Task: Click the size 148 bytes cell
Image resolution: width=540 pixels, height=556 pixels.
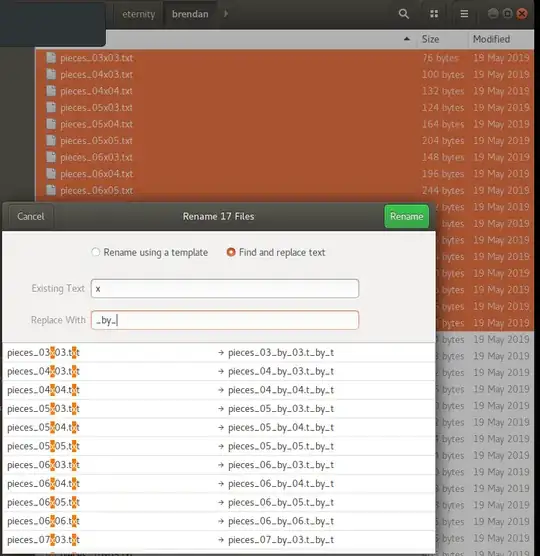Action: [443, 157]
